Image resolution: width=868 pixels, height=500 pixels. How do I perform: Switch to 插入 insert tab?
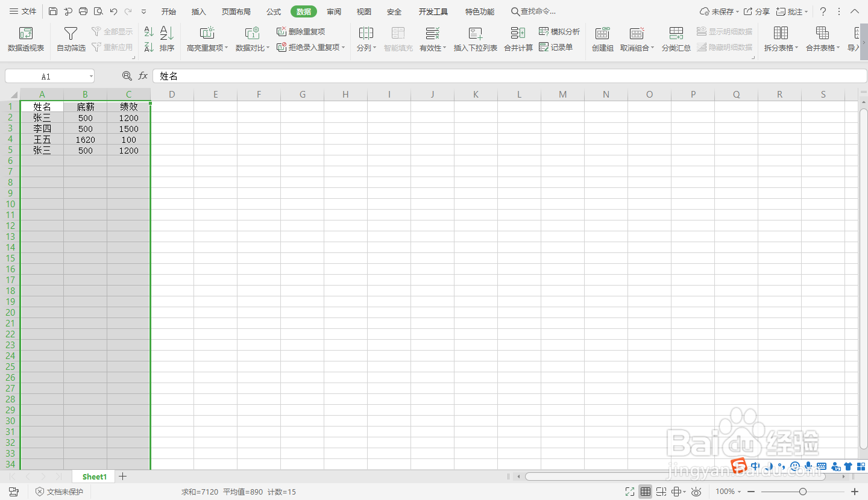199,11
